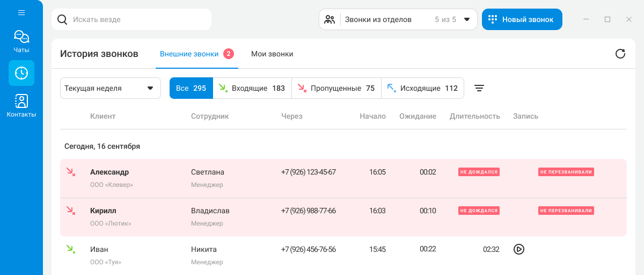Open the hamburger menu in sidebar
644x275 pixels.
(x=21, y=12)
